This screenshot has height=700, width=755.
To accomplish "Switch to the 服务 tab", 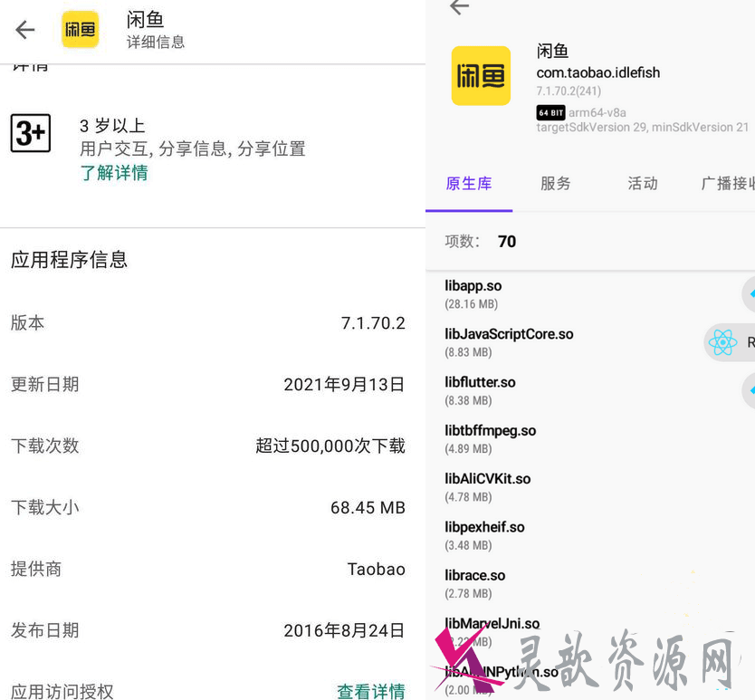I will 555,184.
